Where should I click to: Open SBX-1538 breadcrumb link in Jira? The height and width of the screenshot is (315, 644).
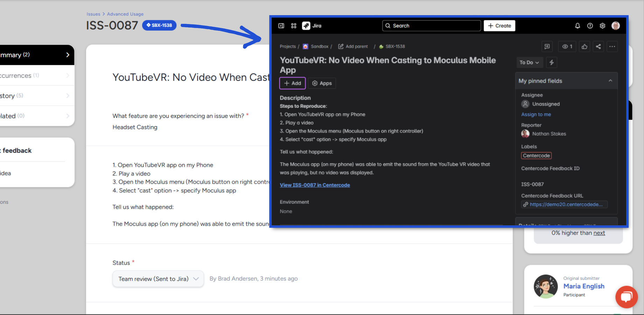(392, 46)
